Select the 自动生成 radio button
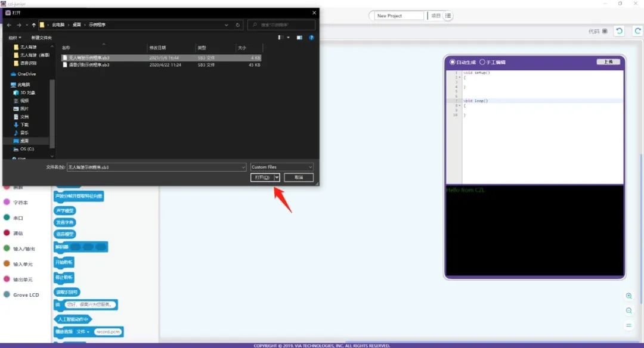Screen dimensions: 644x348 click(x=453, y=62)
